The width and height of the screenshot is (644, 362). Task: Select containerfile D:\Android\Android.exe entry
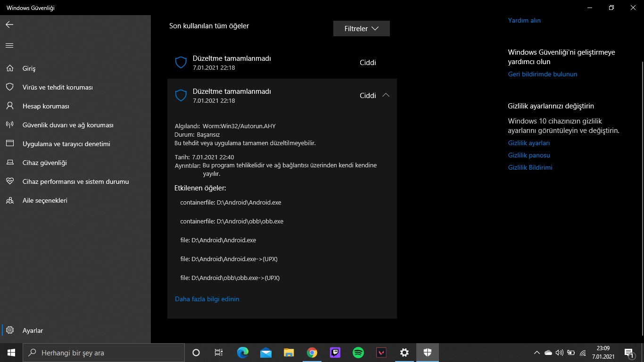pos(231,202)
